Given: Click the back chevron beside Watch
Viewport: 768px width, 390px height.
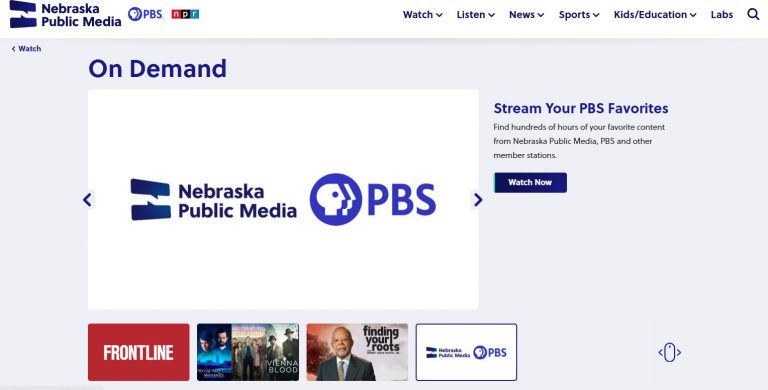Looking at the screenshot, I should 14,49.
